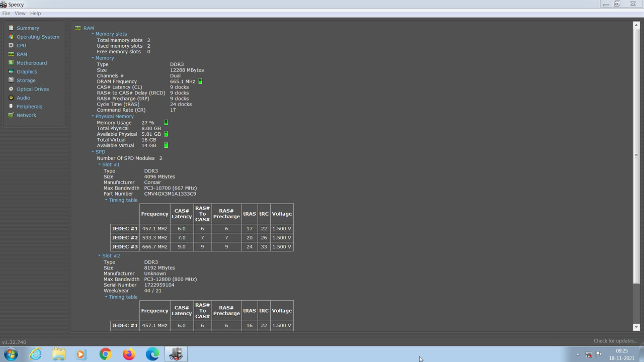Click the Motherboard icon in sidebar
The image size is (644, 362).
click(x=11, y=63)
